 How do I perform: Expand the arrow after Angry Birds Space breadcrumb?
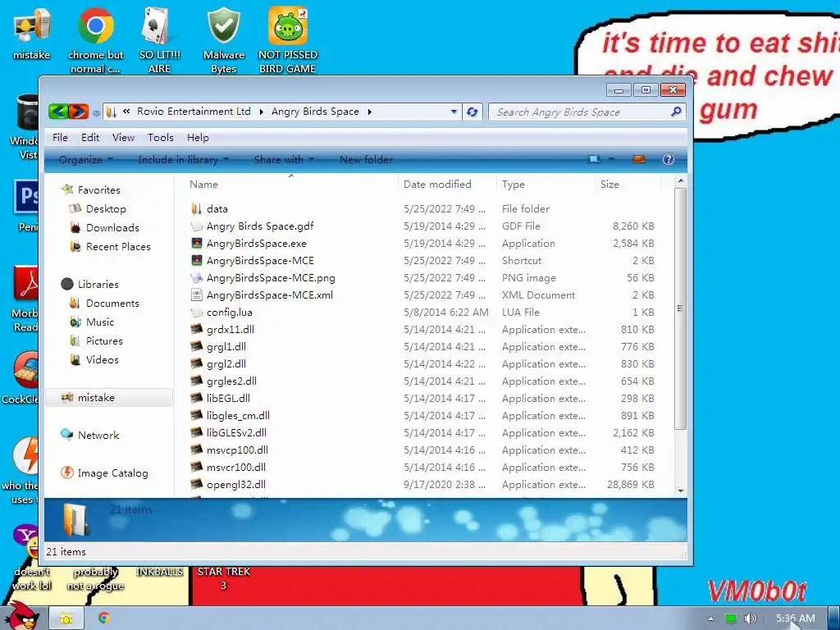point(370,112)
